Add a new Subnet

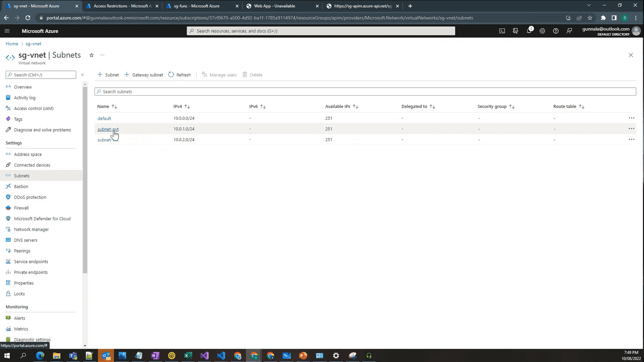pos(108,75)
